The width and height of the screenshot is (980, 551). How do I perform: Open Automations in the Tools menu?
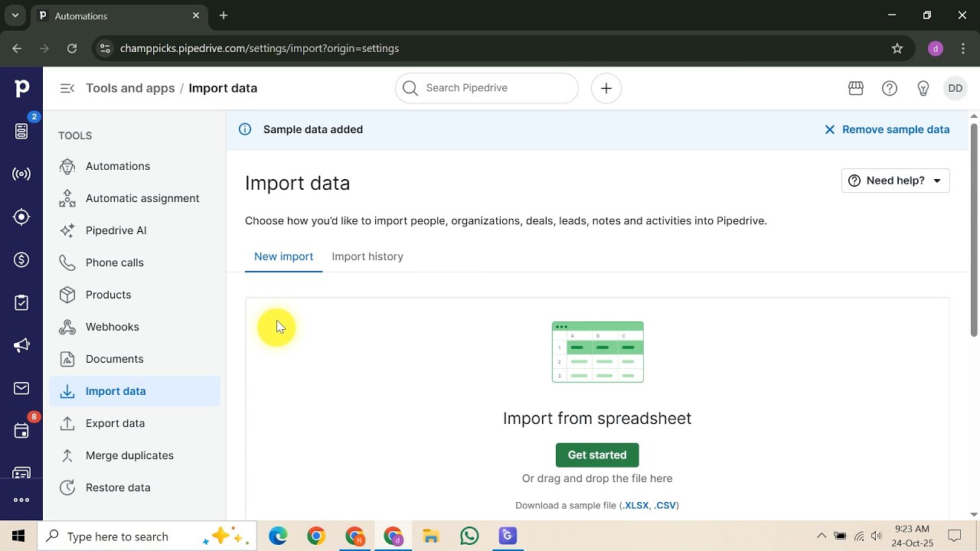point(135,166)
